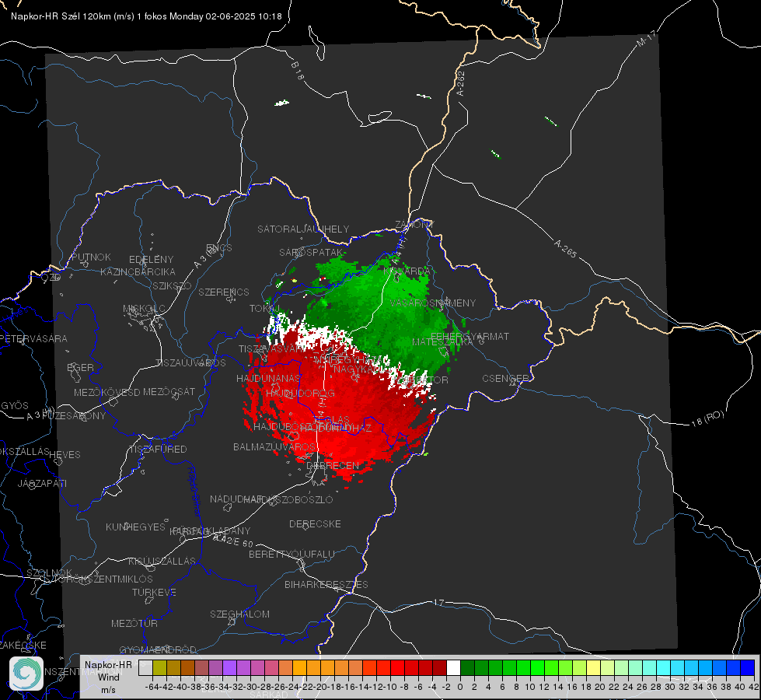Viewport: 761px width, 700px height.
Task: Click the 18 (RO) road label
Action: click(x=707, y=418)
